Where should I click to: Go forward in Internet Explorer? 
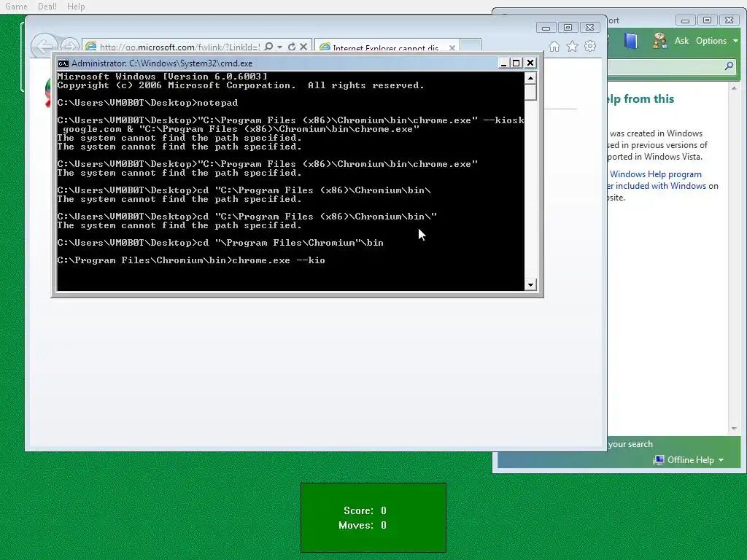[70, 46]
